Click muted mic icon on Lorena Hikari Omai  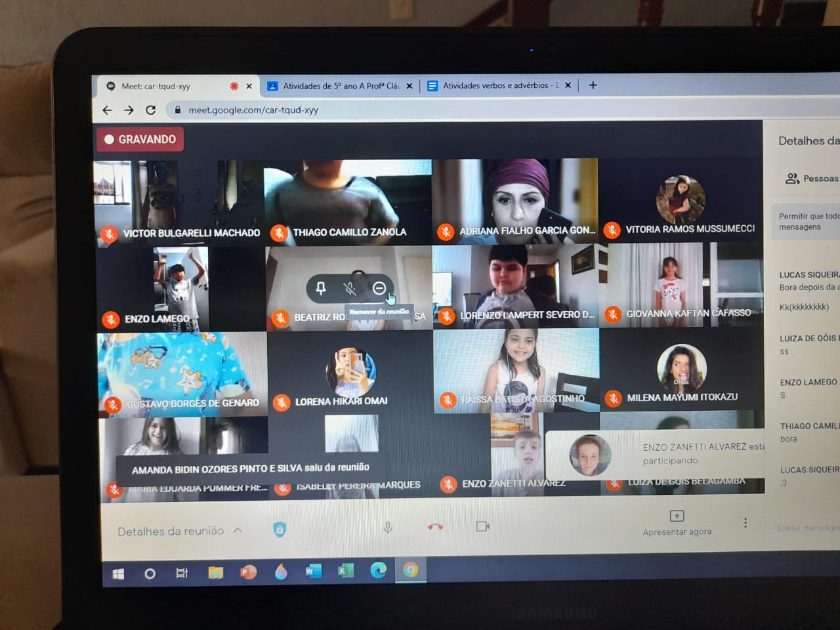[x=282, y=402]
